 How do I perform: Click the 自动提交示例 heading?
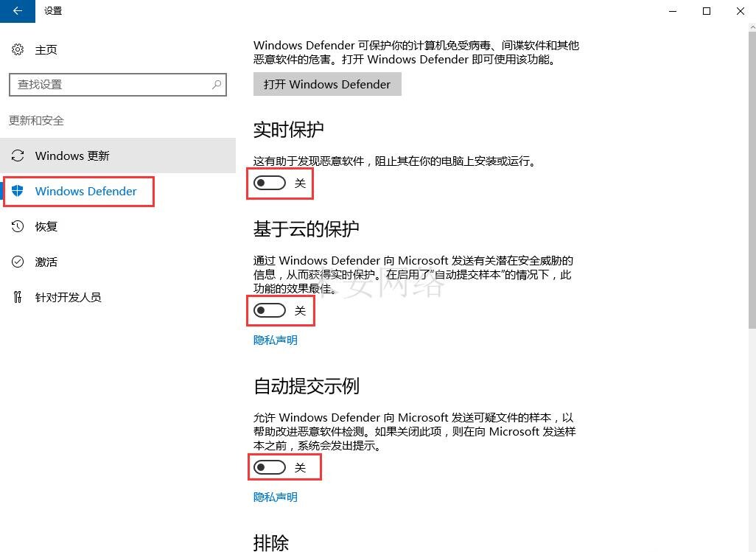[307, 385]
